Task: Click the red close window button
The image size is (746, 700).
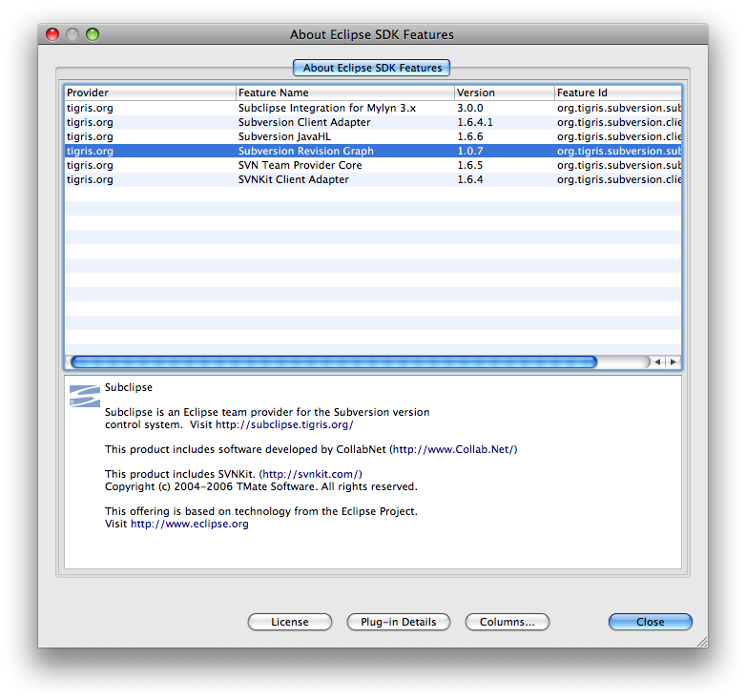Action: pyautogui.click(x=52, y=34)
